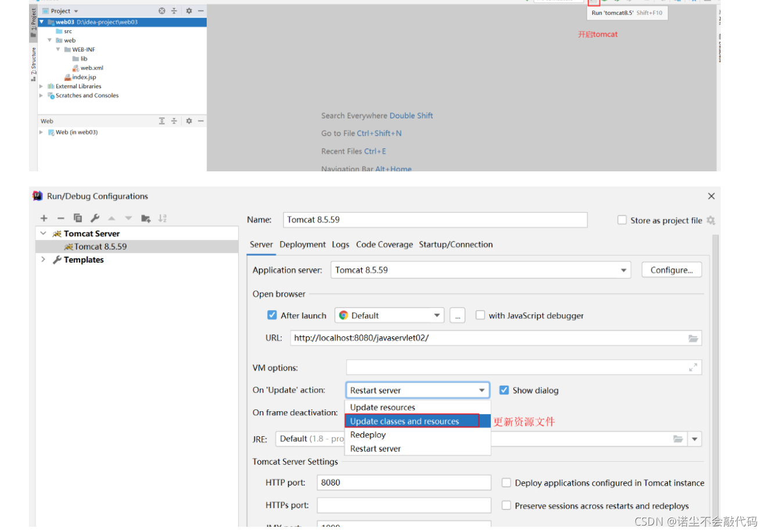Enable Store as project file checkbox

622,220
